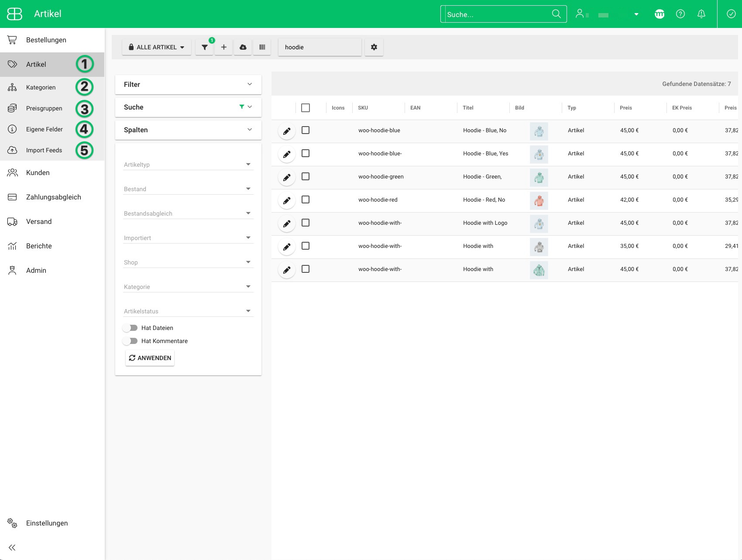742x560 pixels.
Task: Open the Bestand dropdown
Action: (x=188, y=189)
